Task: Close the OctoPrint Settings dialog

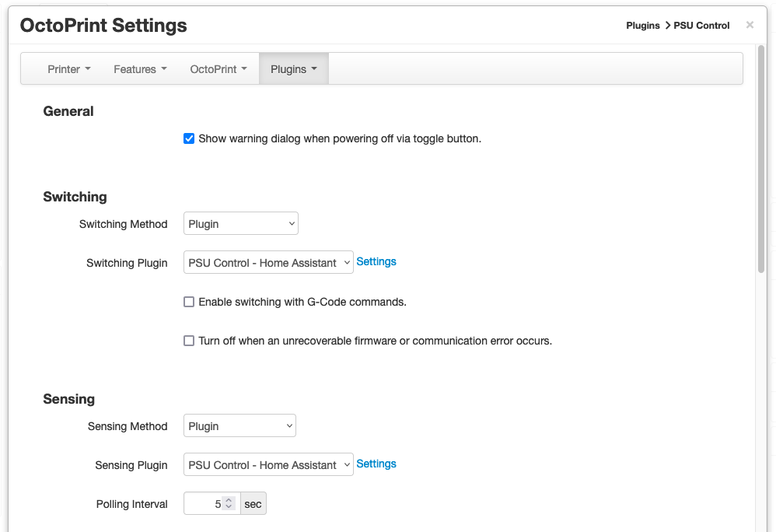Action: point(750,25)
